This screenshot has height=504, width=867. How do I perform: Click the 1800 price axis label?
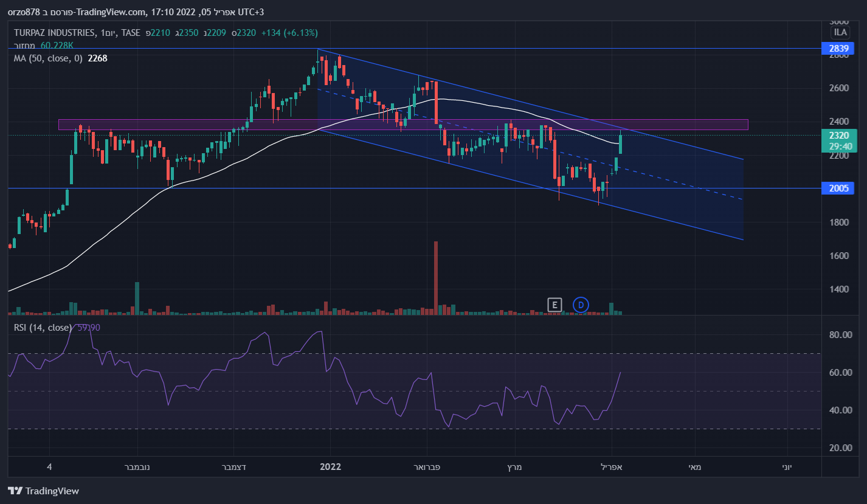pos(838,223)
